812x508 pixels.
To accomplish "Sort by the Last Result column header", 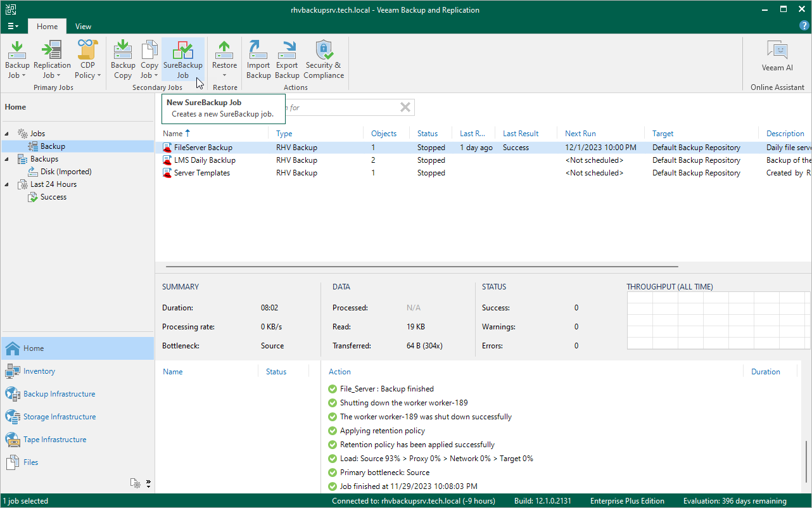I will [521, 134].
